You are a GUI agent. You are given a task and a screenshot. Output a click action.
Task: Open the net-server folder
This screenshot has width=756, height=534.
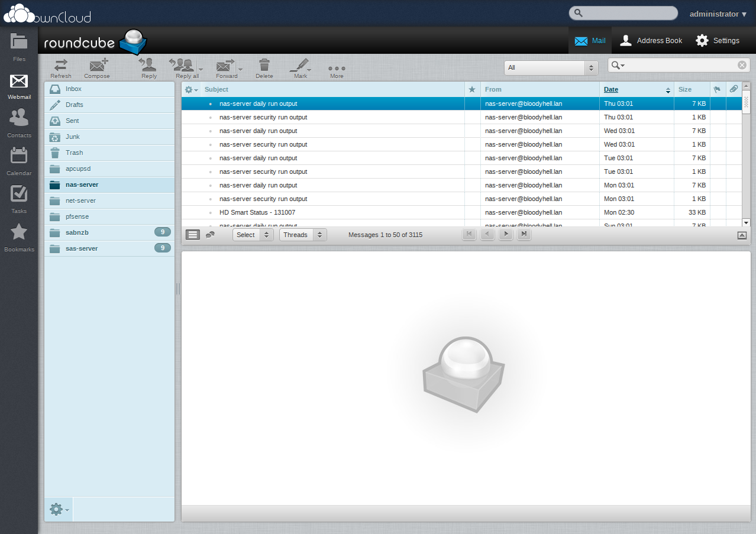(x=109, y=200)
